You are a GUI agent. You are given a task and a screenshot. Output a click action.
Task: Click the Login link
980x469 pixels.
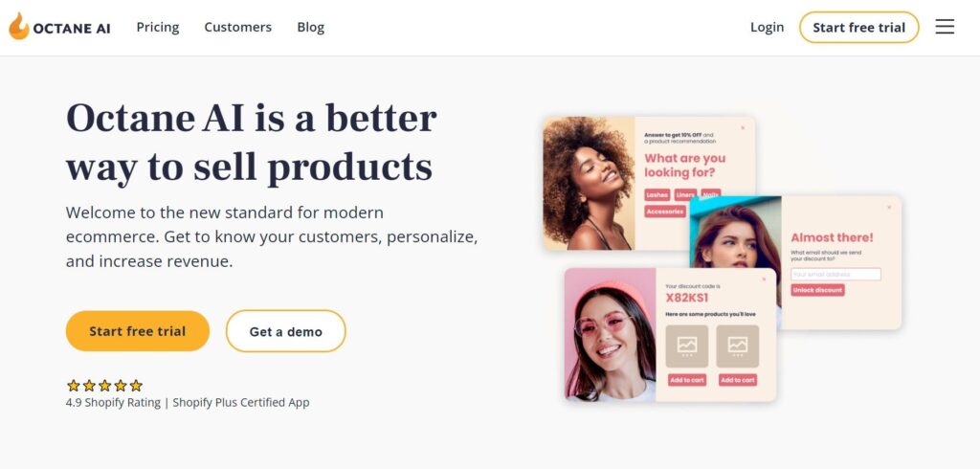point(767,27)
